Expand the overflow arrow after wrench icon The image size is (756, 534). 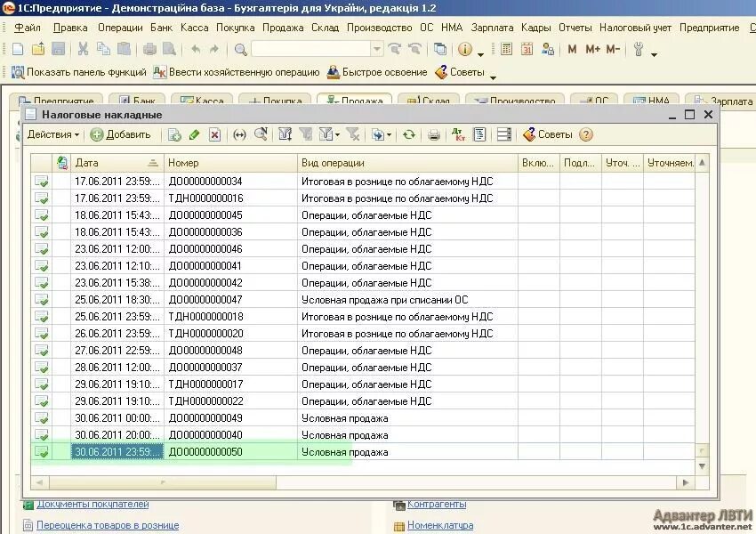click(654, 54)
